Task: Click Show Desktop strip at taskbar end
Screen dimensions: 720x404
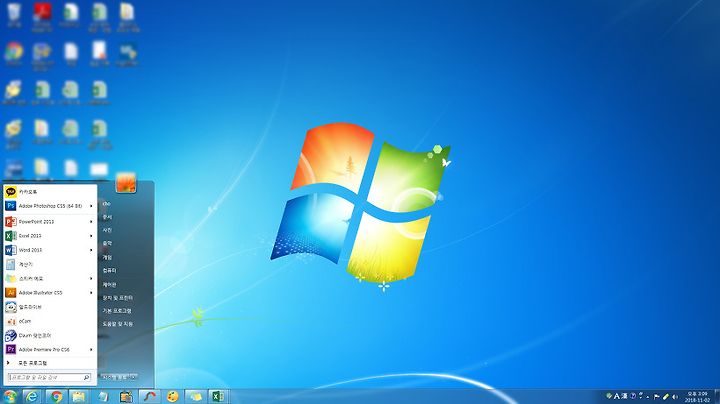Action: [717, 397]
